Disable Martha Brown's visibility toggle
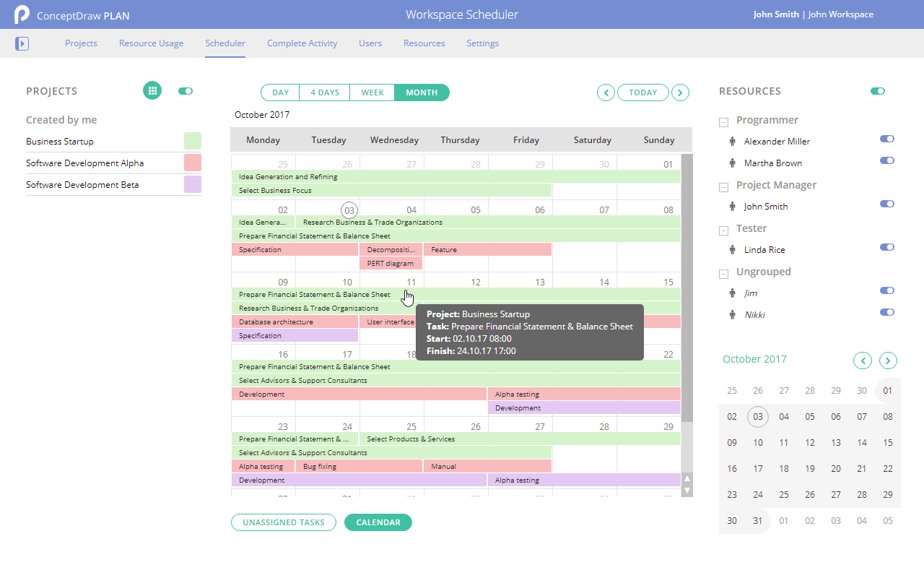The image size is (924, 578). (x=886, y=160)
